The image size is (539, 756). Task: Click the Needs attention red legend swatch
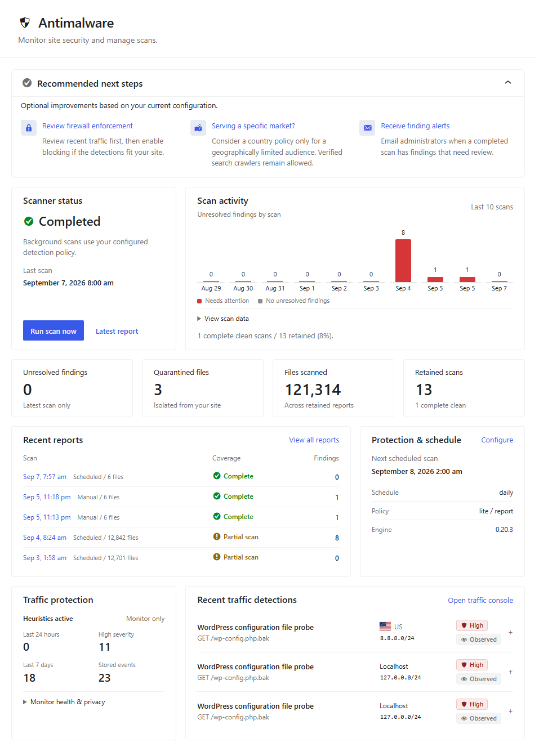[199, 301]
